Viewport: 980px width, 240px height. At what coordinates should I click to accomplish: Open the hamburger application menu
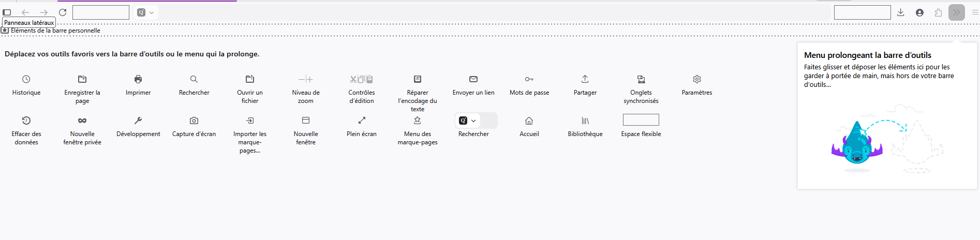click(x=975, y=12)
